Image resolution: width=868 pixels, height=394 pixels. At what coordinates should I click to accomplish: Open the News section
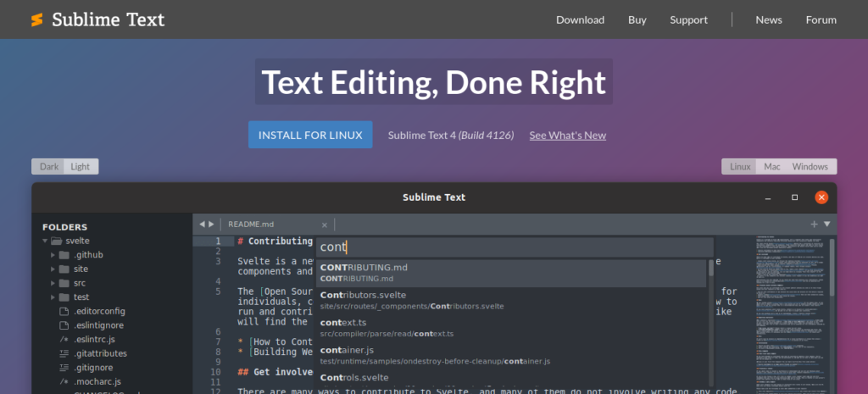point(769,20)
